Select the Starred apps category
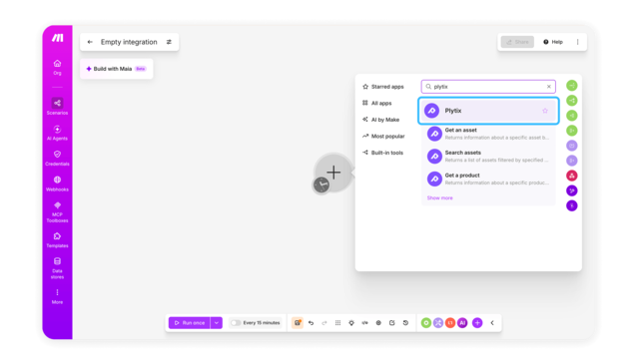This screenshot has width=637, height=364. [383, 87]
